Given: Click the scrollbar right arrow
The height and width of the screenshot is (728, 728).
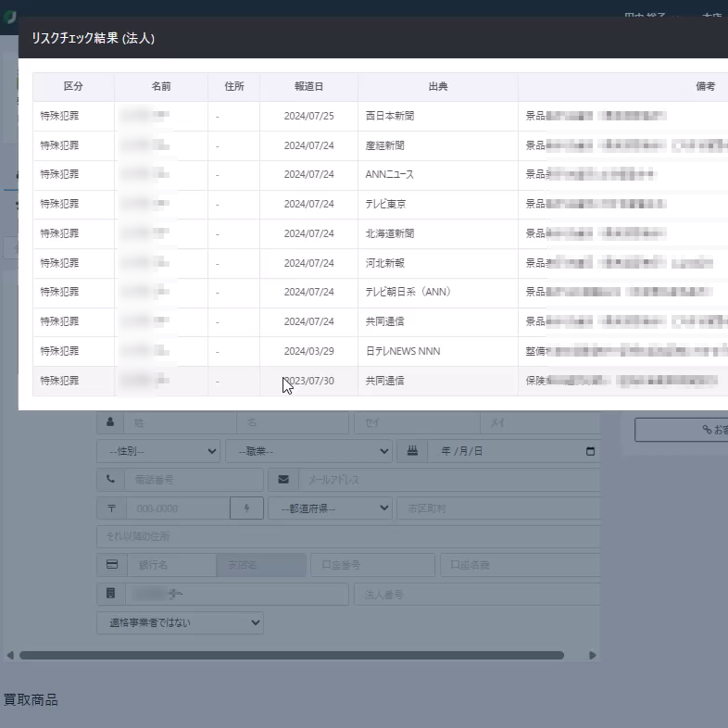Looking at the screenshot, I should pyautogui.click(x=592, y=655).
